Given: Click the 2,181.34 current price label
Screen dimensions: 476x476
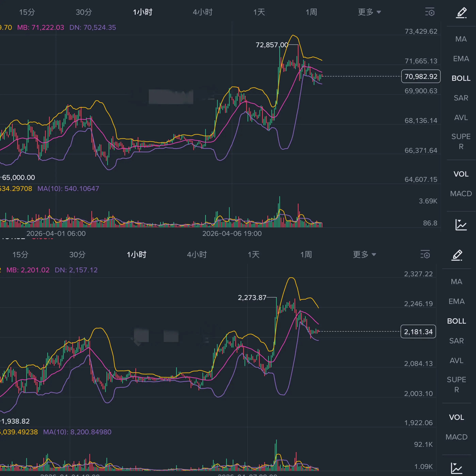Looking at the screenshot, I should (418, 332).
